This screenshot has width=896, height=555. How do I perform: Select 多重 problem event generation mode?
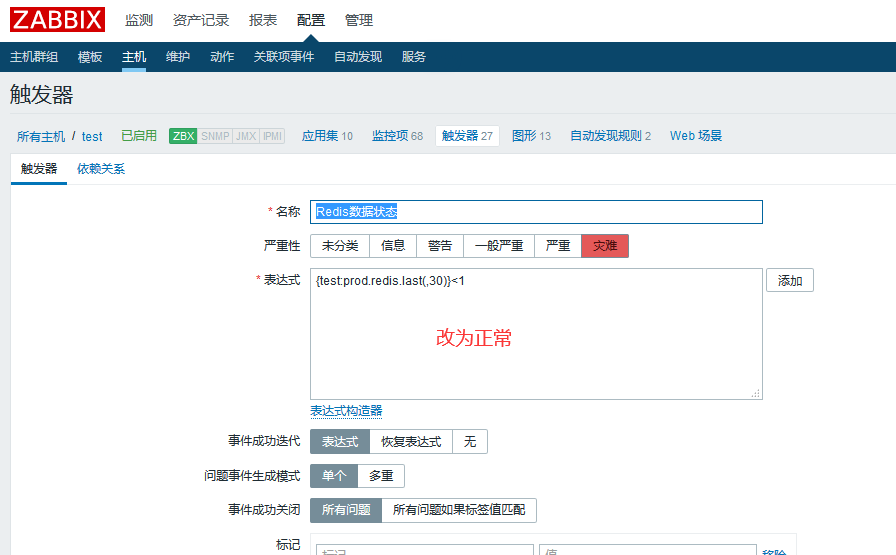click(x=380, y=476)
